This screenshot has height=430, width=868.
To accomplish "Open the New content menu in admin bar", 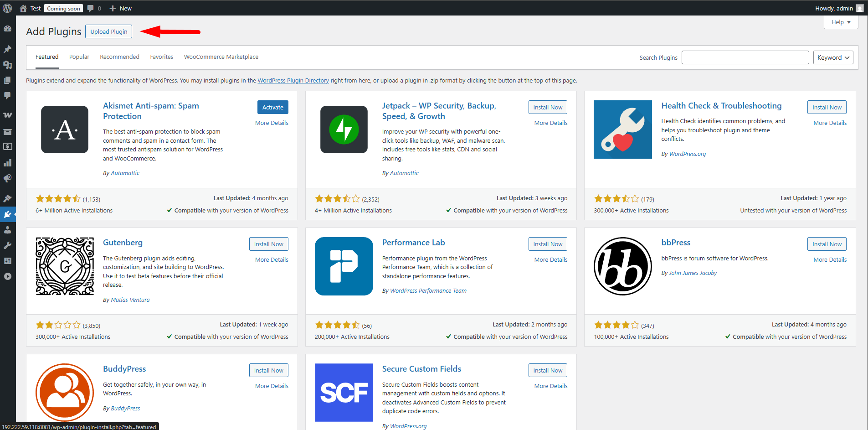I will coord(121,8).
